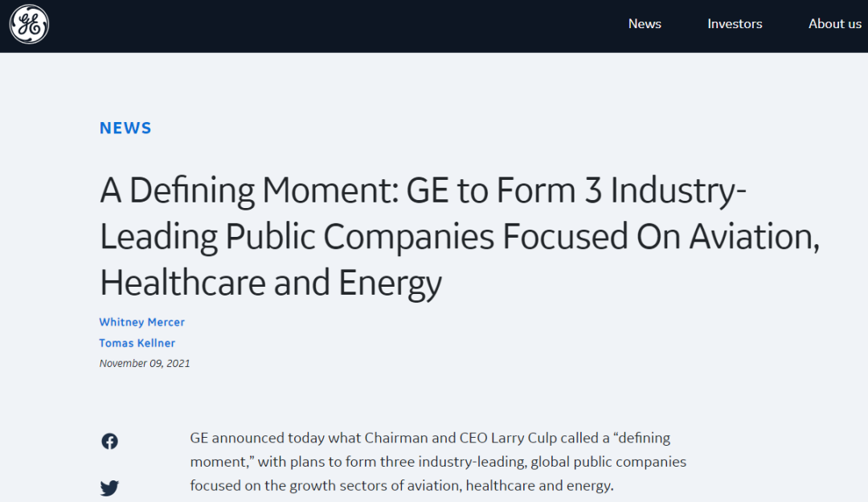Image resolution: width=868 pixels, height=502 pixels.
Task: Click the quoted word 'defining' in paragraph
Action: (x=642, y=438)
